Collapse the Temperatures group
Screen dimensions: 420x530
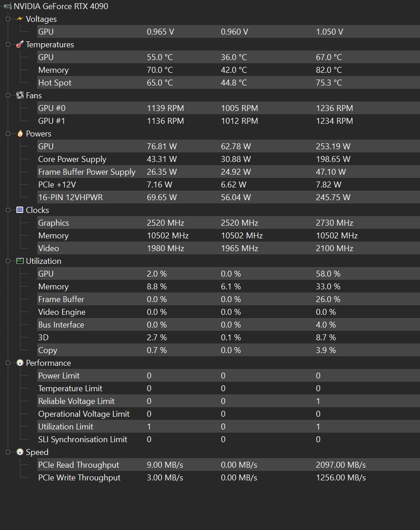pos(8,45)
